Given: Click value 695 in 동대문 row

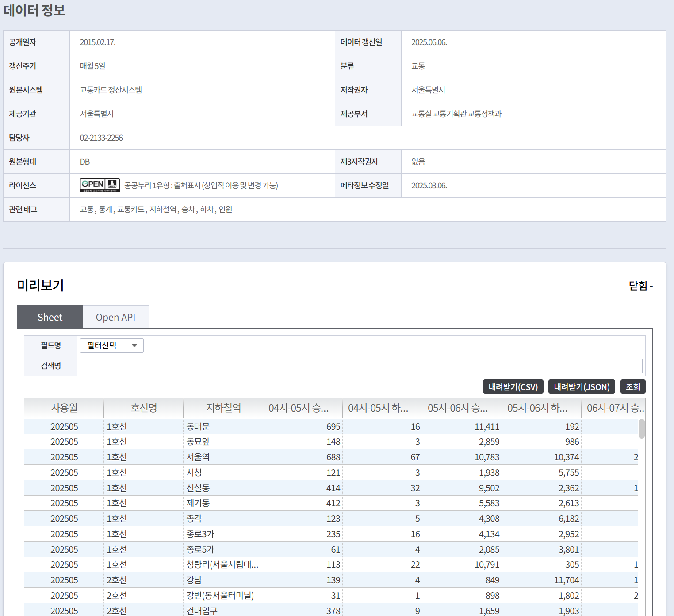Looking at the screenshot, I should coord(333,427).
